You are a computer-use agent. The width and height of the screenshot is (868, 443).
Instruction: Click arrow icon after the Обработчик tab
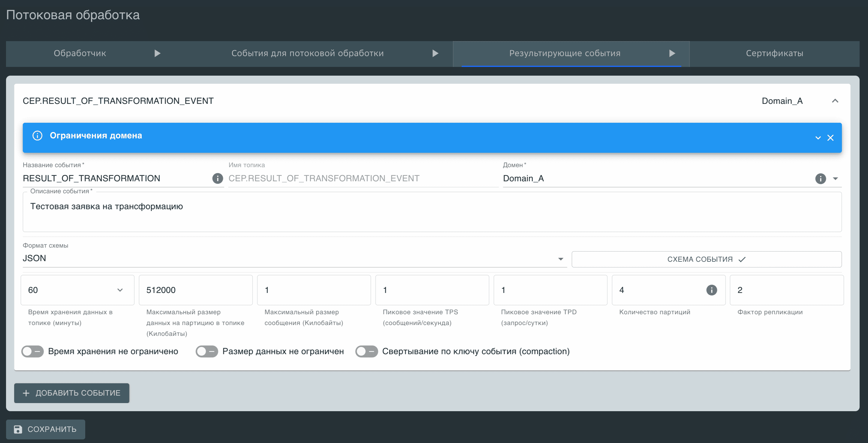click(x=157, y=53)
